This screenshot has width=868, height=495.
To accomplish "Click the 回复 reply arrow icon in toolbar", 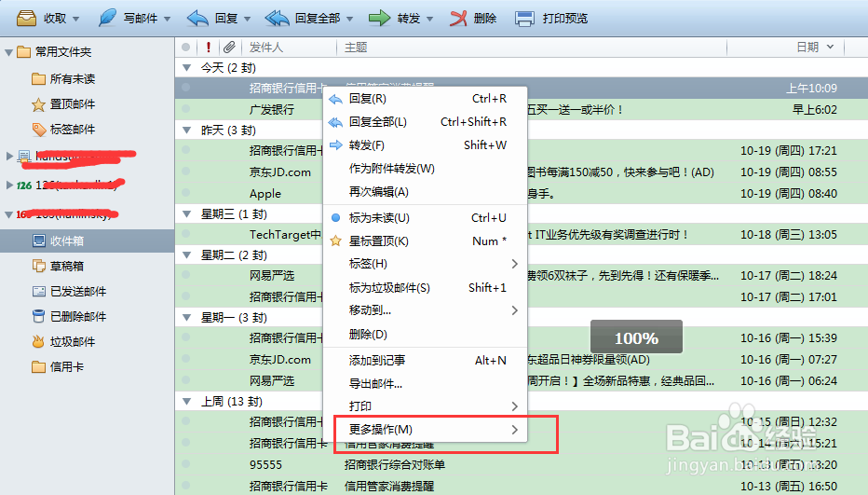I will 197,19.
